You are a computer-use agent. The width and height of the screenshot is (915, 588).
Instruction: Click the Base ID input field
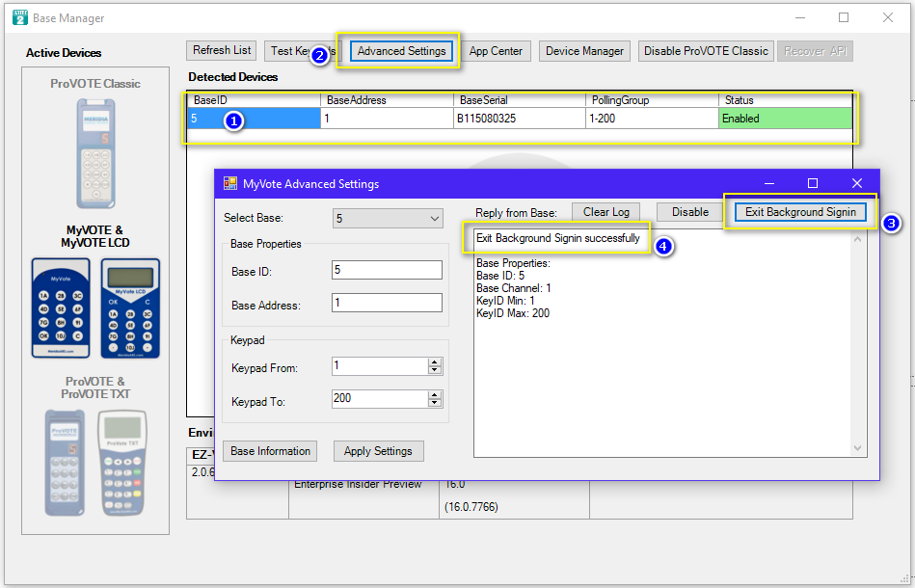pos(387,270)
